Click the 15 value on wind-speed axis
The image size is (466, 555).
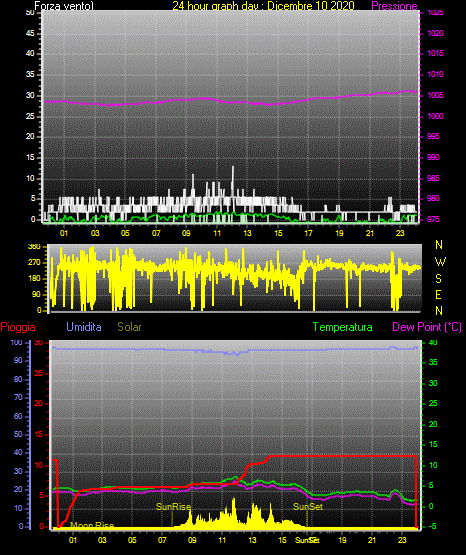30,157
